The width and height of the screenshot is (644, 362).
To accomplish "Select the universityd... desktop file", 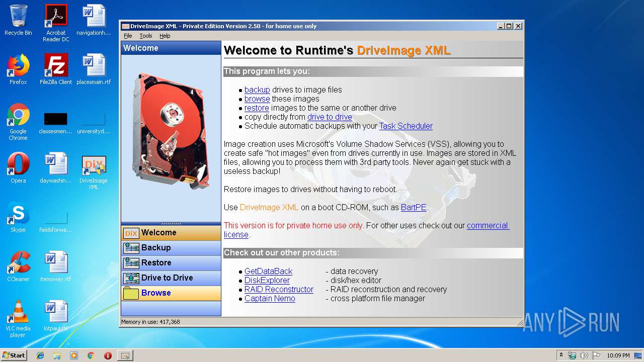I will (94, 124).
